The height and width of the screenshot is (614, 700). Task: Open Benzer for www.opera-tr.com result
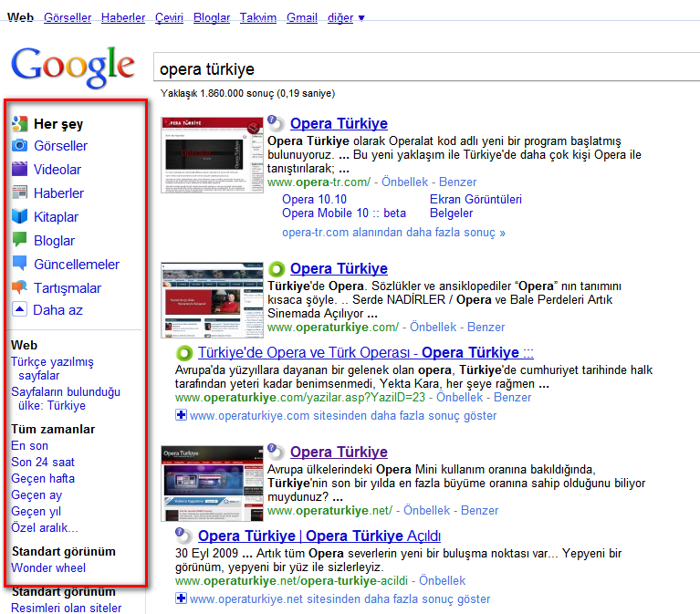pos(458,182)
